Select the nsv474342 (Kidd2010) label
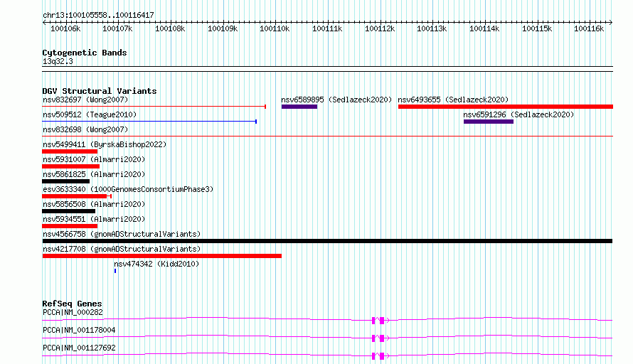This screenshot has height=364, width=633. [156, 264]
